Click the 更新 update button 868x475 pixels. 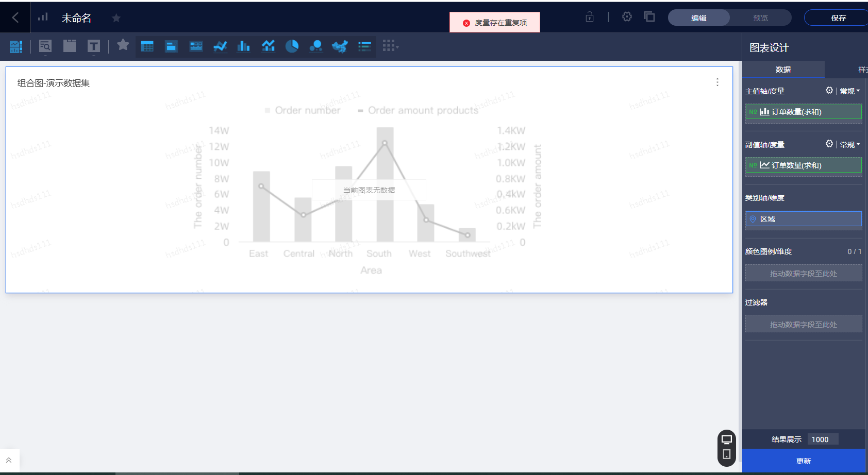[x=804, y=461]
